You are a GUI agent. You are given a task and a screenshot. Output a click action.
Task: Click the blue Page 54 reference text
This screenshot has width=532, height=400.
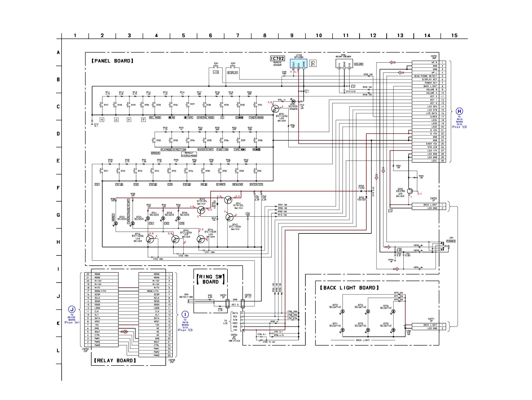[72, 322]
